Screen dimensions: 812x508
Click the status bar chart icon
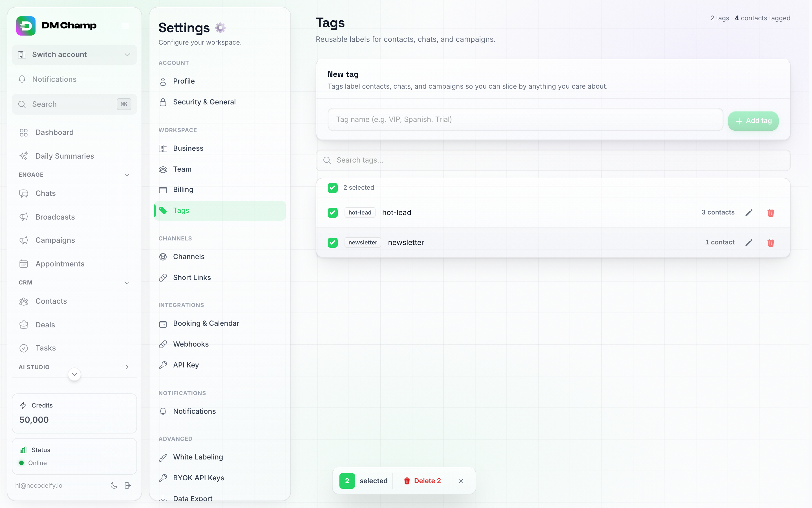23,450
